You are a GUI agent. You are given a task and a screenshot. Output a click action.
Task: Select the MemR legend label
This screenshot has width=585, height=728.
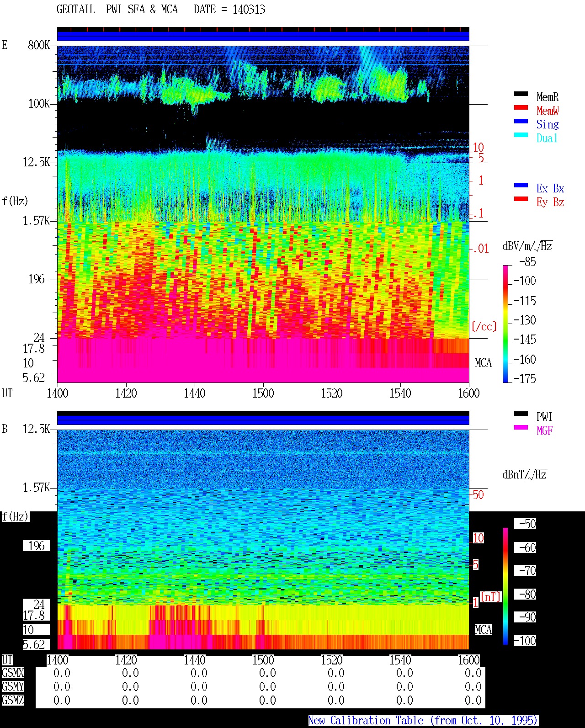pyautogui.click(x=548, y=97)
